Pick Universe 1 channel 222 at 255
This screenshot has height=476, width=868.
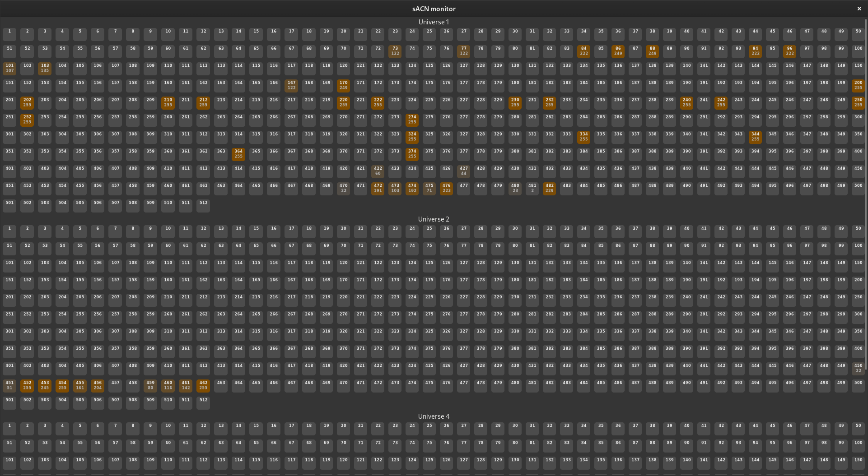tap(378, 102)
